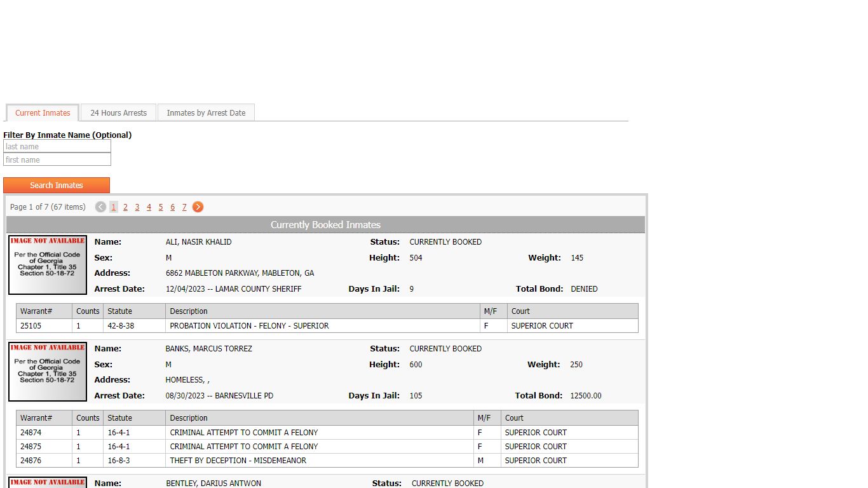The width and height of the screenshot is (868, 488).
Task: Jump to page 4 of results
Action: pos(149,207)
